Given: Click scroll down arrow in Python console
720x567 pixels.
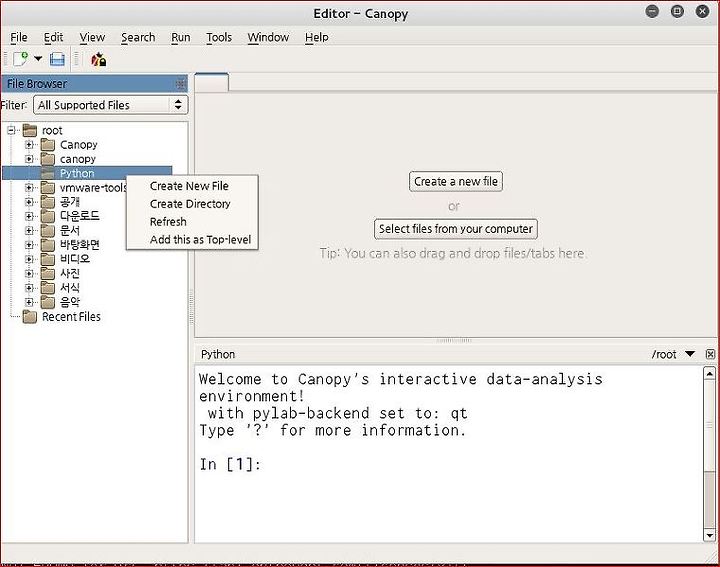Looking at the screenshot, I should pyautogui.click(x=709, y=535).
